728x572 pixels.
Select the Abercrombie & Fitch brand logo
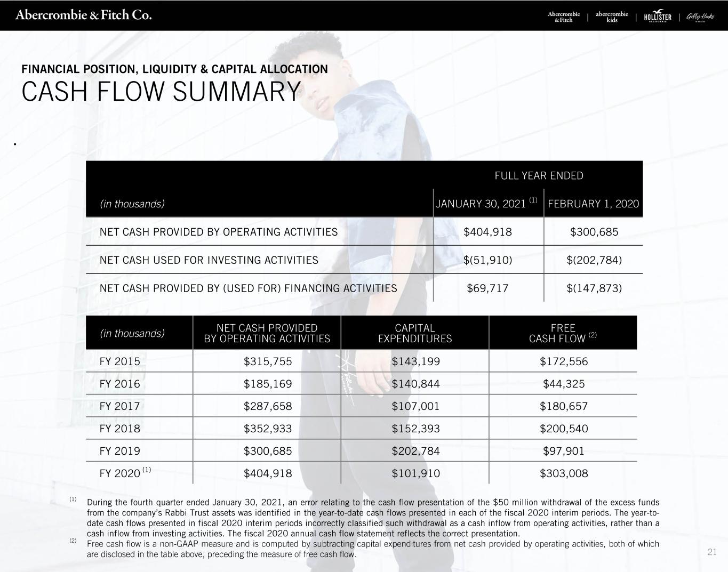(x=564, y=17)
